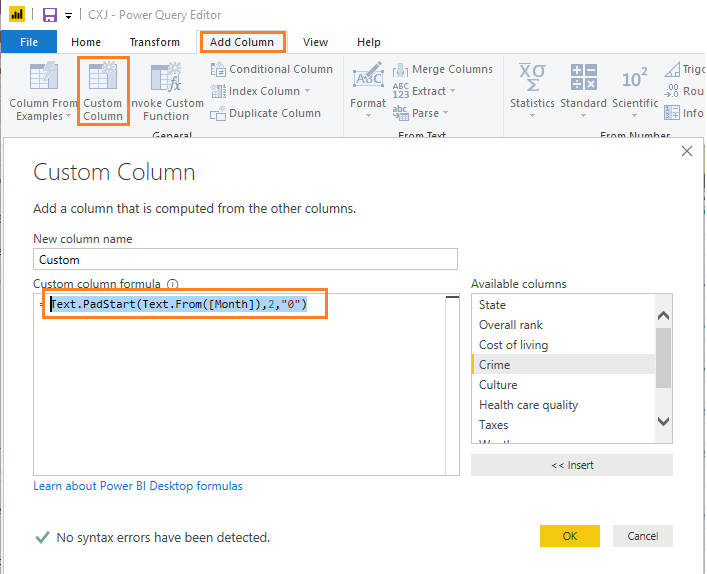Viewport: 707px width, 574px height.
Task: Click the Format text icon
Action: pyautogui.click(x=368, y=77)
